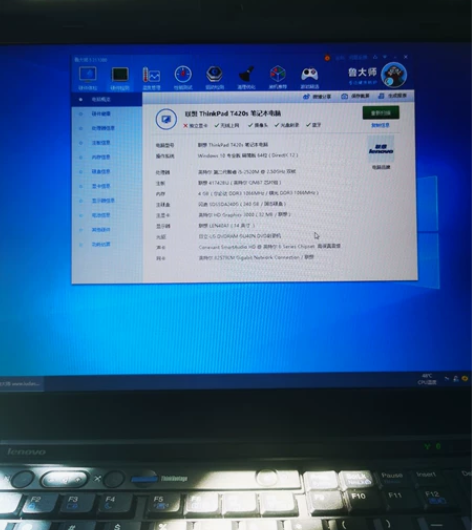Click the camera checkmark status
Screen dimensions: 472x530
(258, 125)
